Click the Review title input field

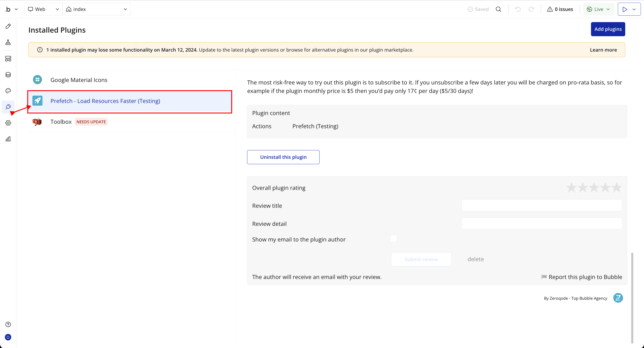(x=541, y=205)
